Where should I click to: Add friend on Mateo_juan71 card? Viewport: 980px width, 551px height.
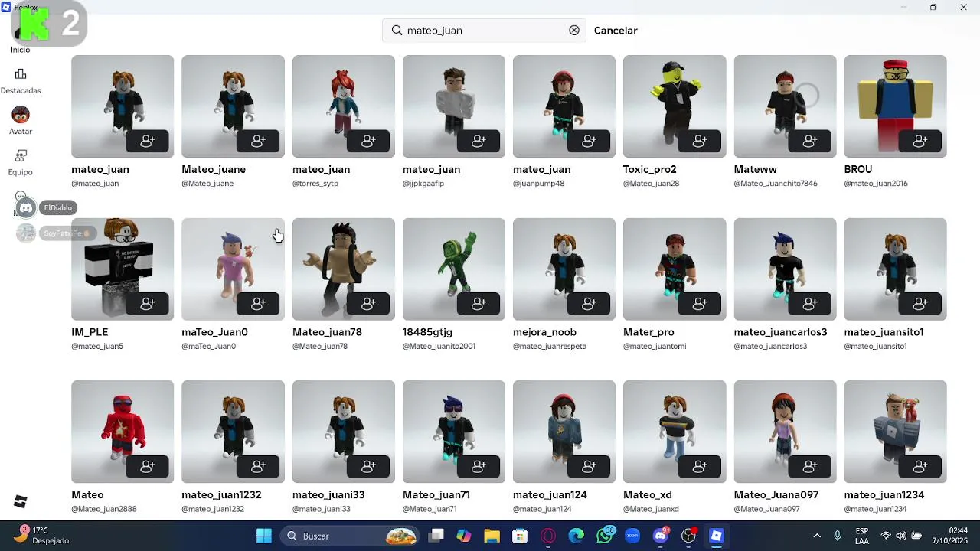[x=479, y=466]
